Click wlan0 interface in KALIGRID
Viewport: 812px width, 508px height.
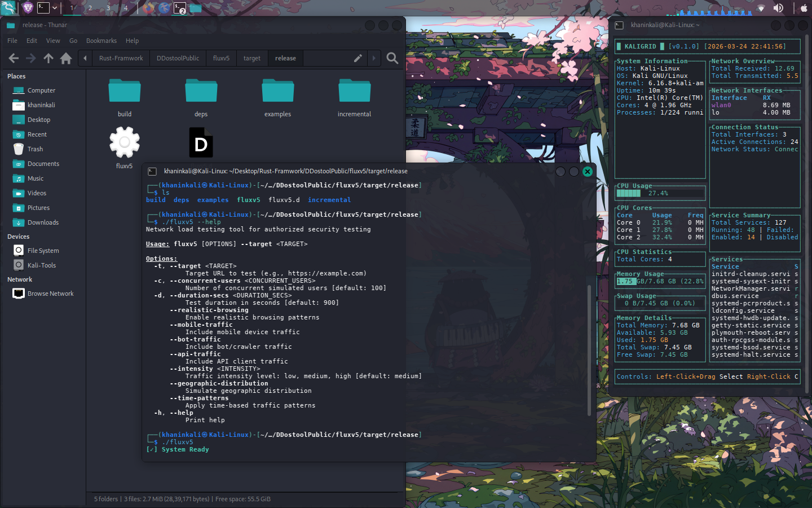(x=721, y=105)
